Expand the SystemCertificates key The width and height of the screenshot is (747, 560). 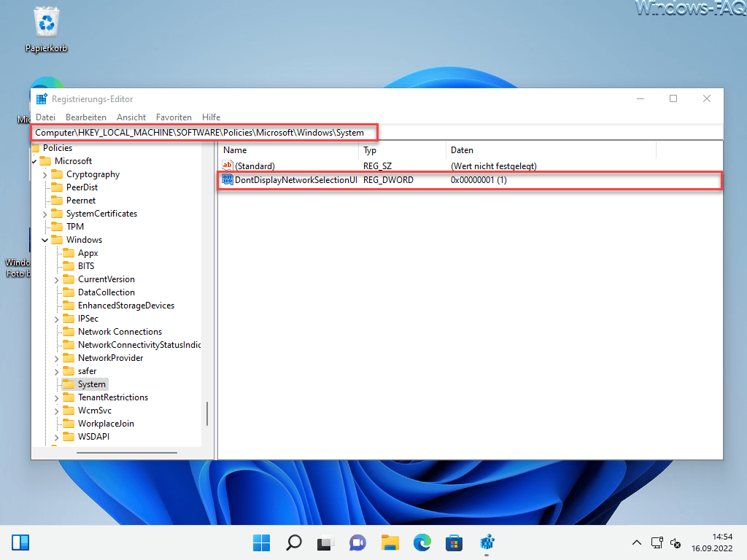pos(44,214)
